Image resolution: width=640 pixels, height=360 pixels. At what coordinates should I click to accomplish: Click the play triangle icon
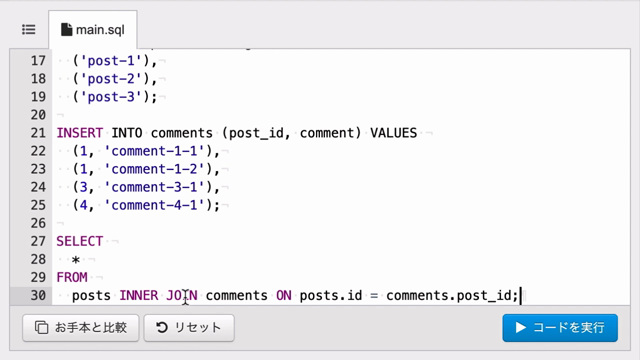click(x=520, y=327)
